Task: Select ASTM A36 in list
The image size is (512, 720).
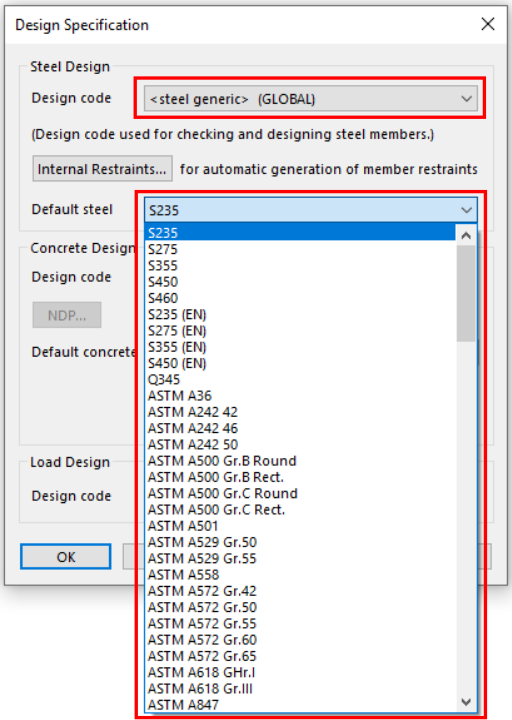Action: (x=300, y=396)
